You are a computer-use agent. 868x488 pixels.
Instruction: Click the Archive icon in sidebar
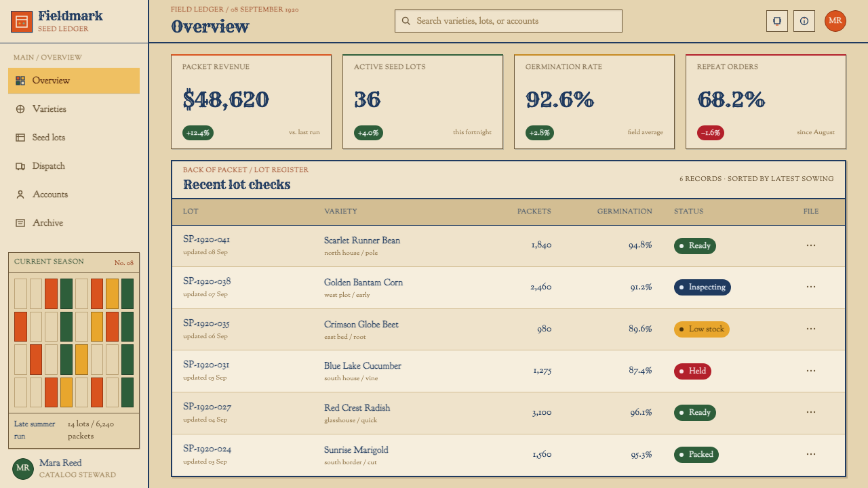click(20, 223)
